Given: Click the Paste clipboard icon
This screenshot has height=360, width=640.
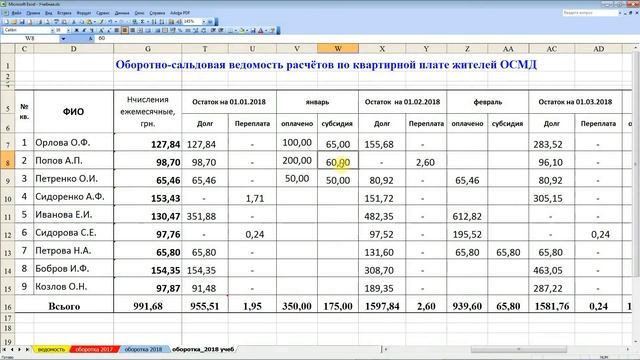Looking at the screenshot, I should pos(89,21).
